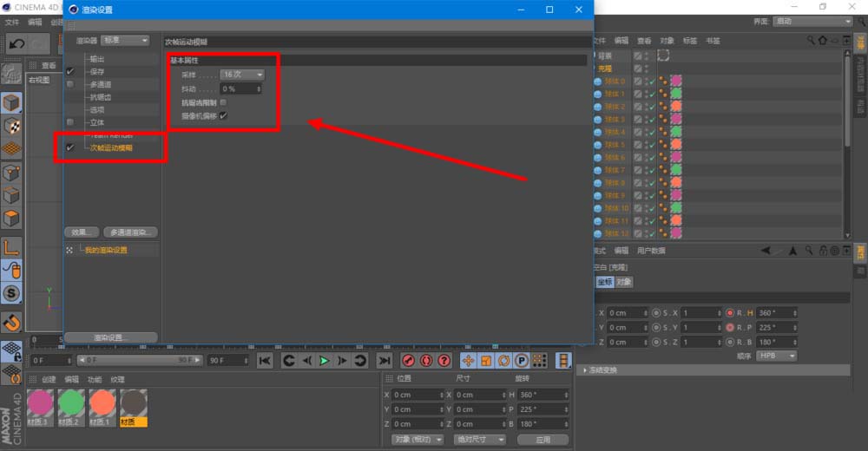Viewport: 868px width, 451px height.
Task: Click the 渲染设置... button at bottom
Action: pos(111,337)
